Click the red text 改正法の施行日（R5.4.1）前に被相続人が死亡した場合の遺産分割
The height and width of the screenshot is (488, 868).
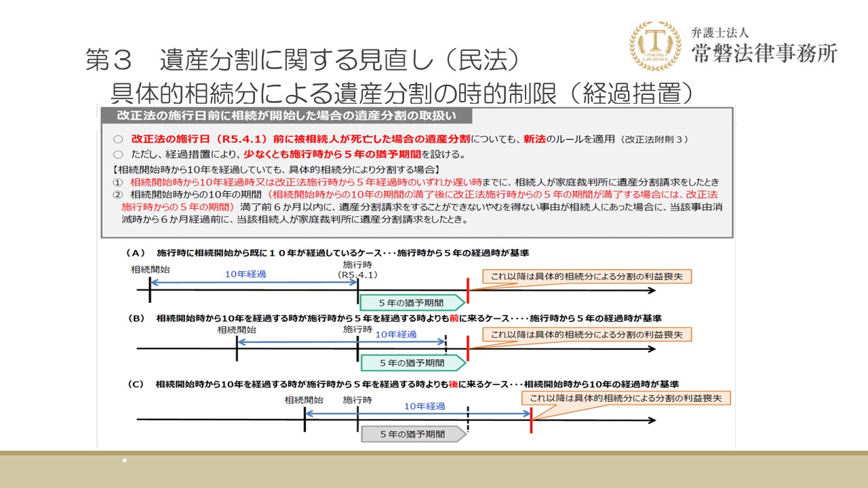(x=300, y=139)
